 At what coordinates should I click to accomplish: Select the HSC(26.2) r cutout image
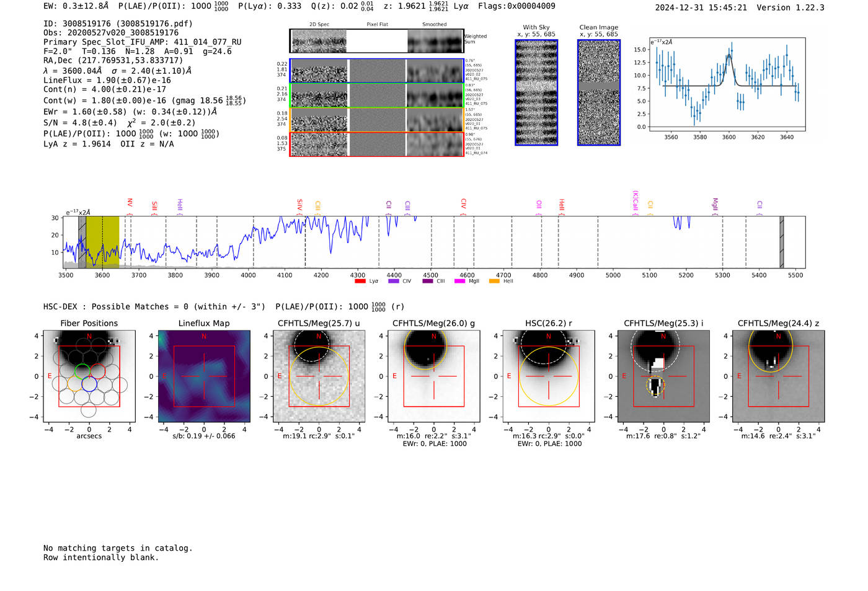(549, 376)
